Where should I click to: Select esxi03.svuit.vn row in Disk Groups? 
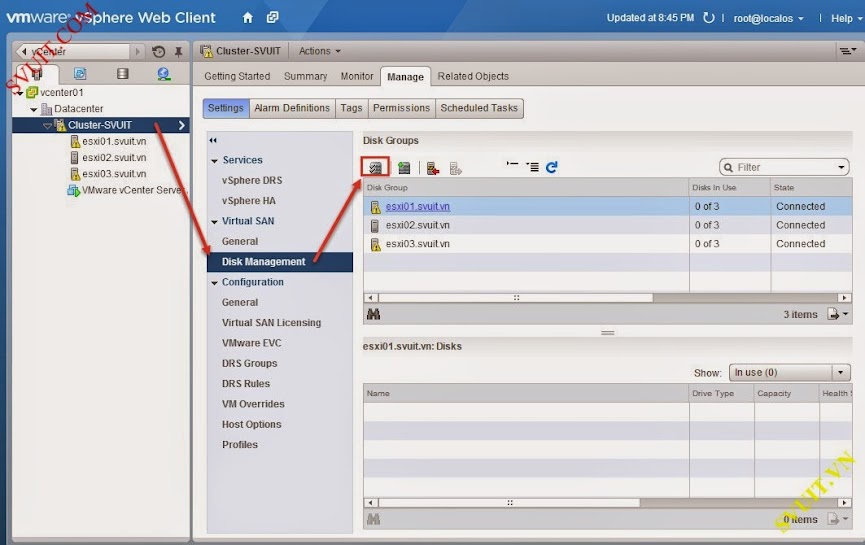607,244
